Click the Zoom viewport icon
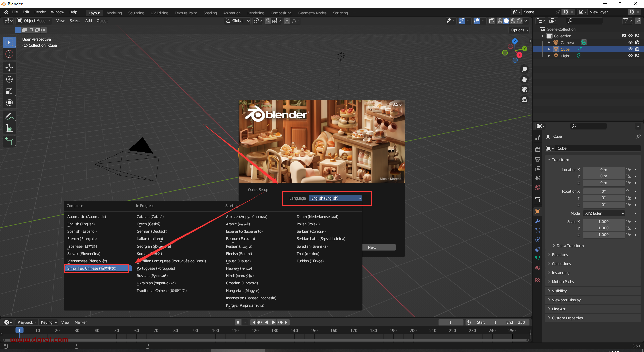Screen dimensions: 644x352 pyautogui.click(x=524, y=69)
